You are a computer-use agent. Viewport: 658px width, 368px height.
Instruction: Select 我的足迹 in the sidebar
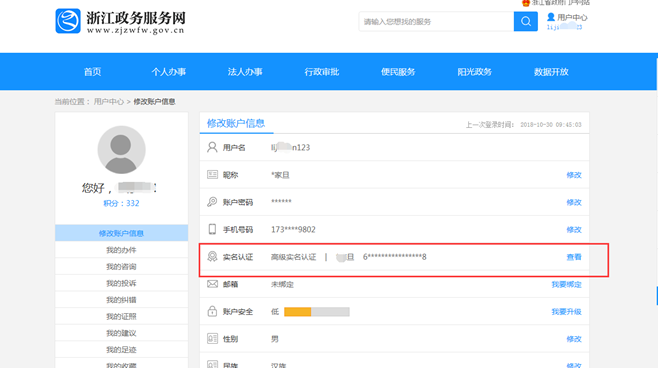pyautogui.click(x=121, y=350)
